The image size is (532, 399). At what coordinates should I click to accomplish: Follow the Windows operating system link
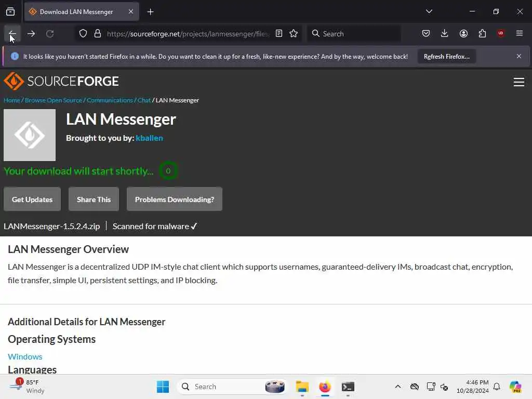click(x=25, y=356)
